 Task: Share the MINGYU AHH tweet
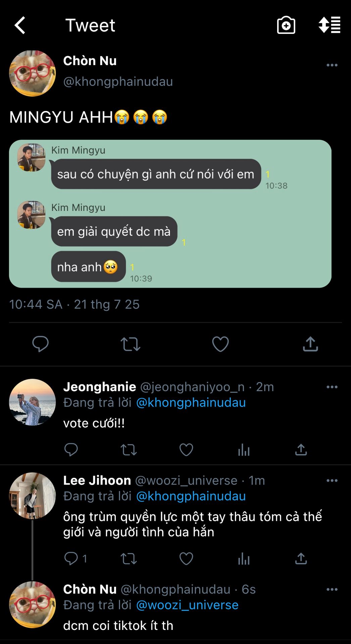pyautogui.click(x=310, y=344)
